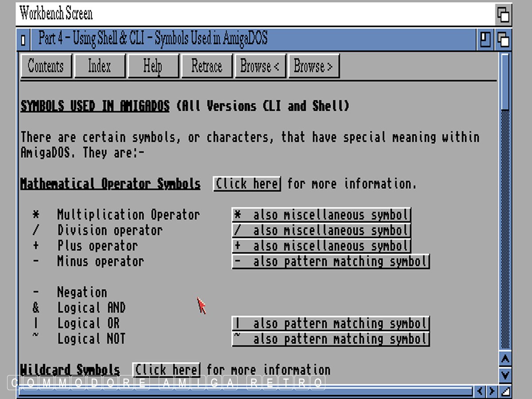Open the Contents page
Viewport: 532px width, 399px height.
pos(46,66)
